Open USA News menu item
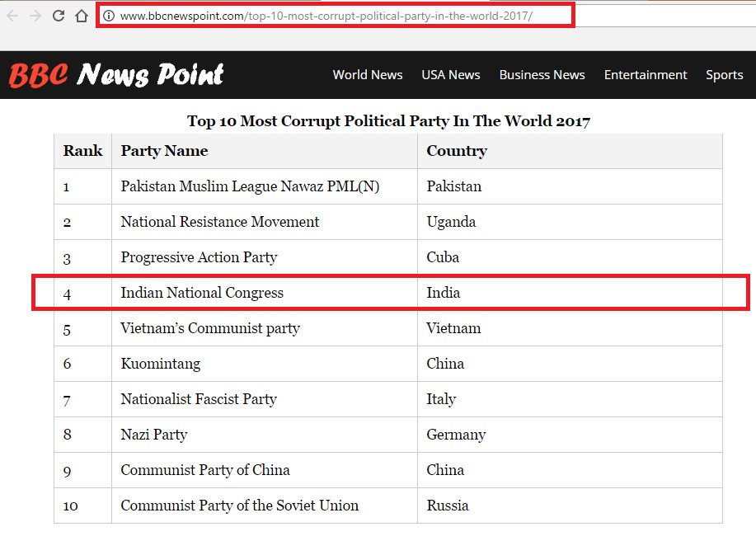The image size is (756, 541). tap(451, 75)
